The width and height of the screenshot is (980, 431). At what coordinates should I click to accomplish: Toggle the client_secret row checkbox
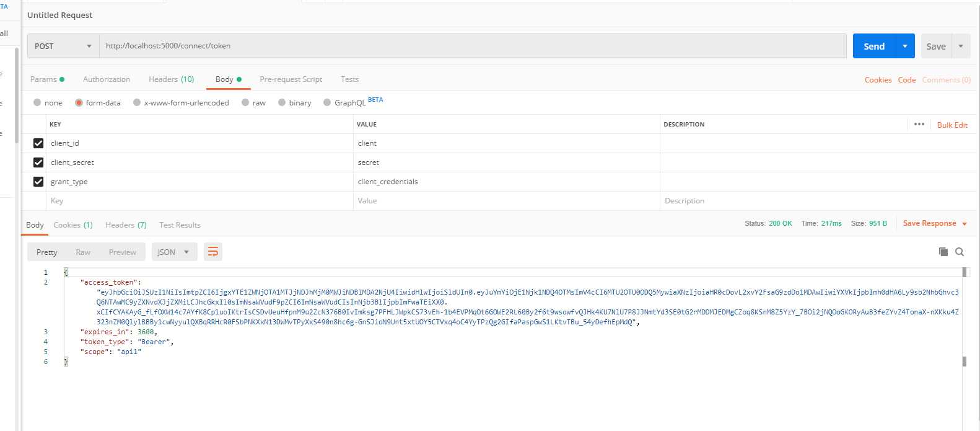pos(38,162)
